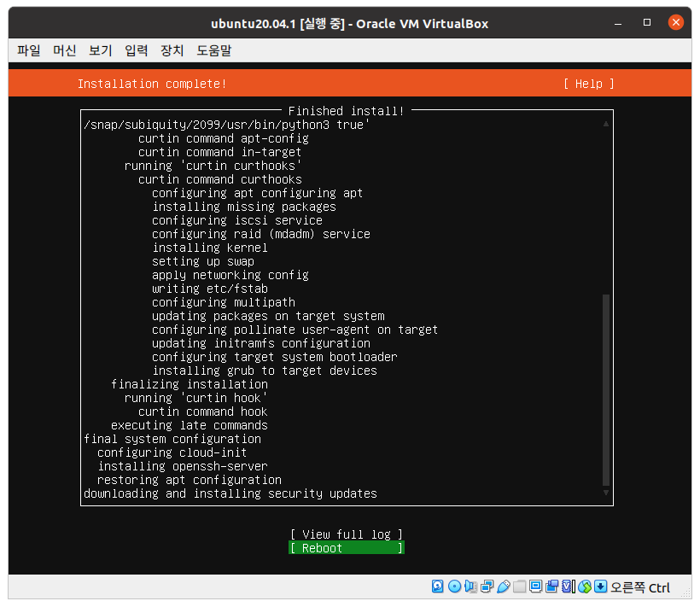Maximize the VirtualBox window
This screenshot has height=607, width=700.
coord(647,22)
